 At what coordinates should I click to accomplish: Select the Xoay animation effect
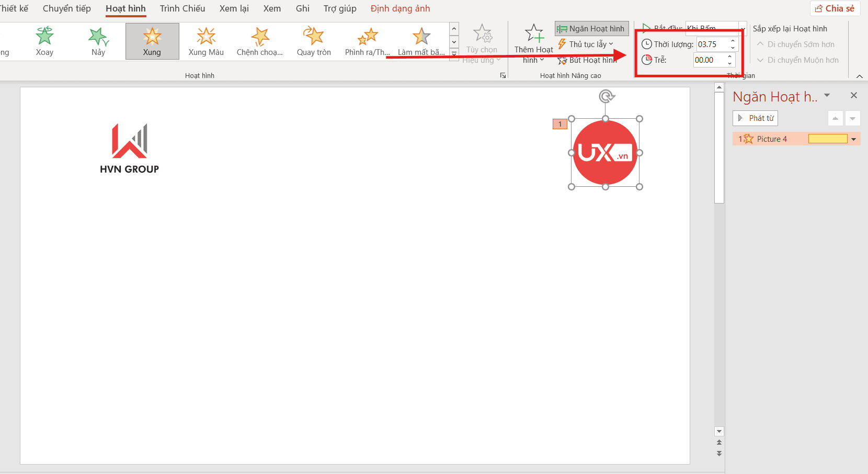click(x=44, y=41)
